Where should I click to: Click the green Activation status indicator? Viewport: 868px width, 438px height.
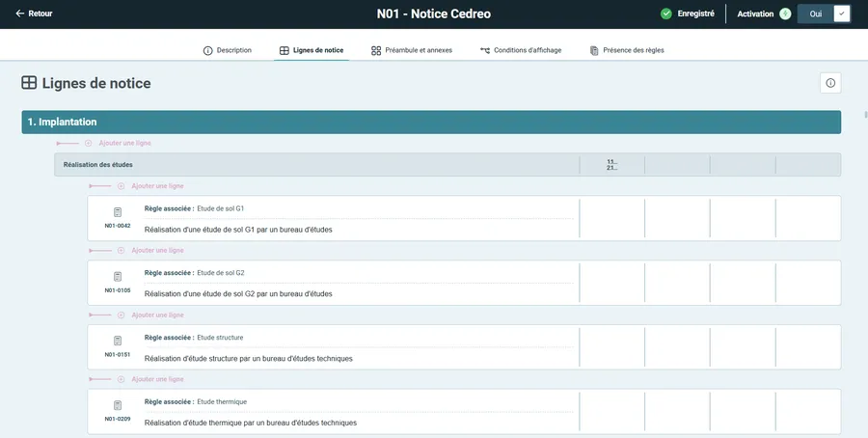(x=785, y=14)
